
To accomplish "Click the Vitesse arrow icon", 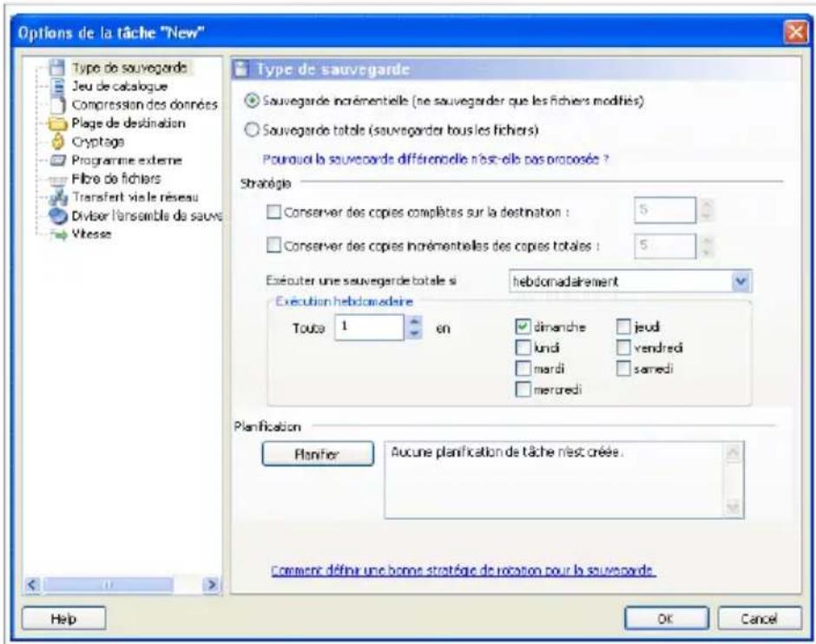I will point(59,234).
